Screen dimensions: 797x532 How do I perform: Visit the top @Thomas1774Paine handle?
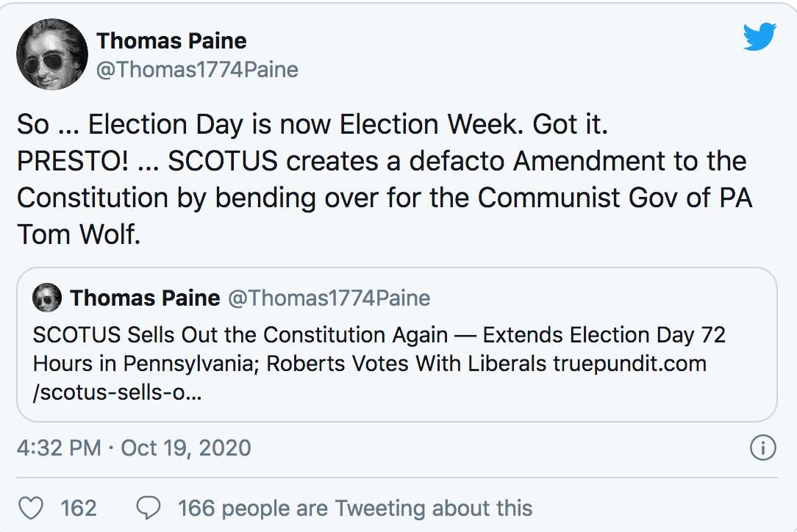(197, 70)
